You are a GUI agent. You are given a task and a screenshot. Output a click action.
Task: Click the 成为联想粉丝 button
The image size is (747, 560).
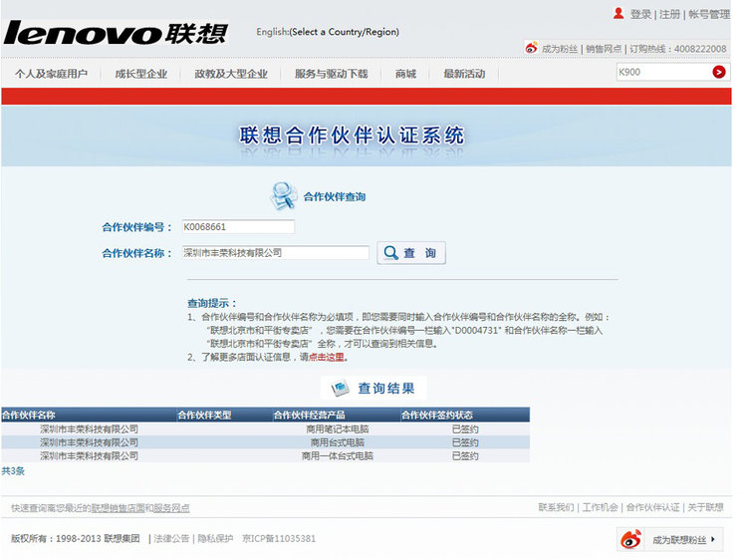[670, 539]
